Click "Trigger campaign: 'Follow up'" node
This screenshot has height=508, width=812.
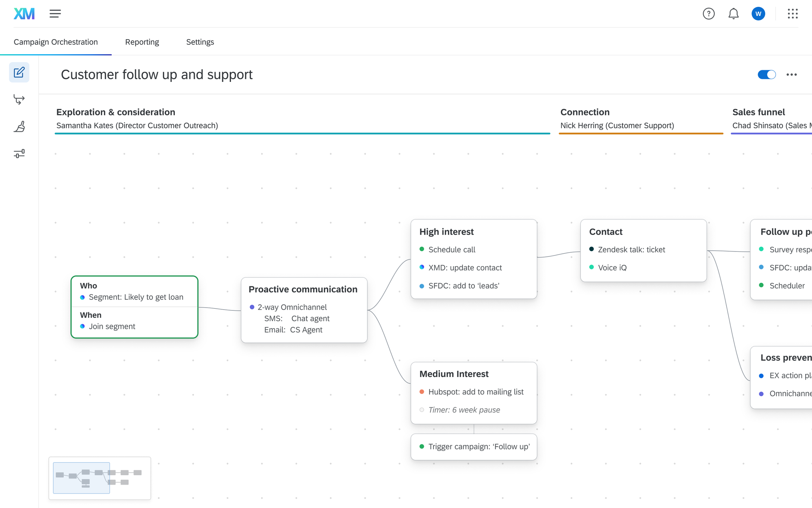click(x=474, y=447)
